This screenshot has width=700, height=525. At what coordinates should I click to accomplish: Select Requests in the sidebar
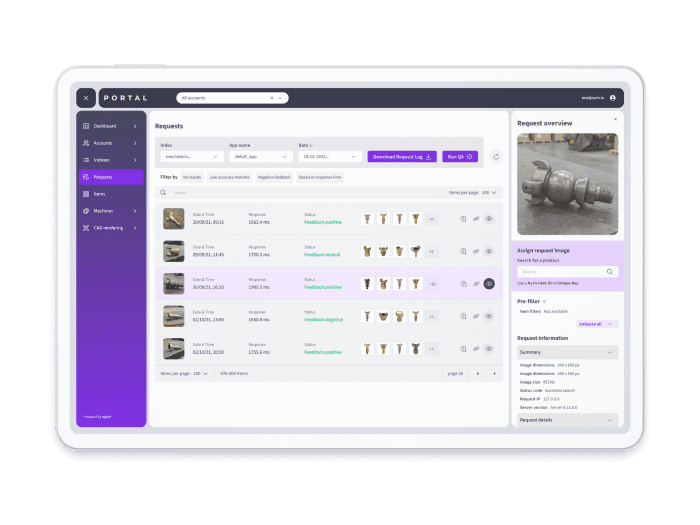[x=111, y=177]
